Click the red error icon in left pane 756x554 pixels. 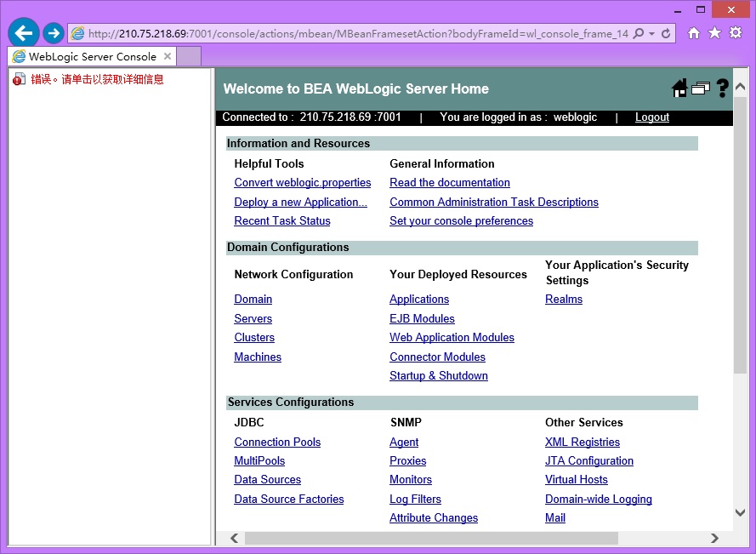pos(19,79)
